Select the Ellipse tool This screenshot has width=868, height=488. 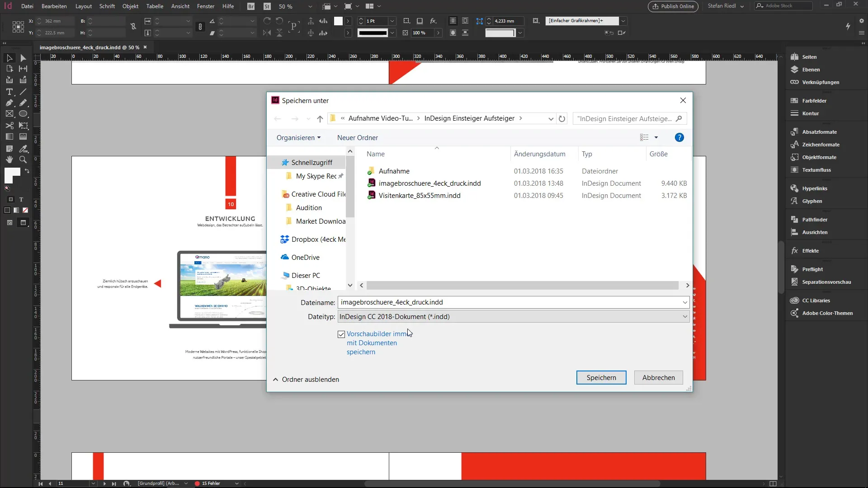tap(23, 114)
